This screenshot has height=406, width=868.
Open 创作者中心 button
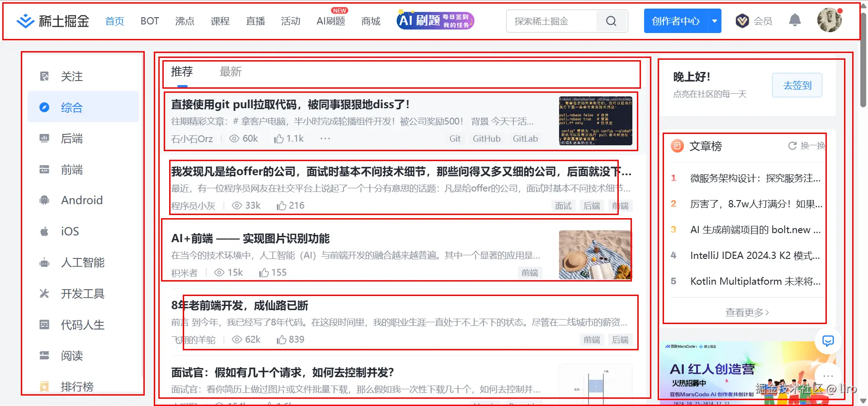click(676, 21)
